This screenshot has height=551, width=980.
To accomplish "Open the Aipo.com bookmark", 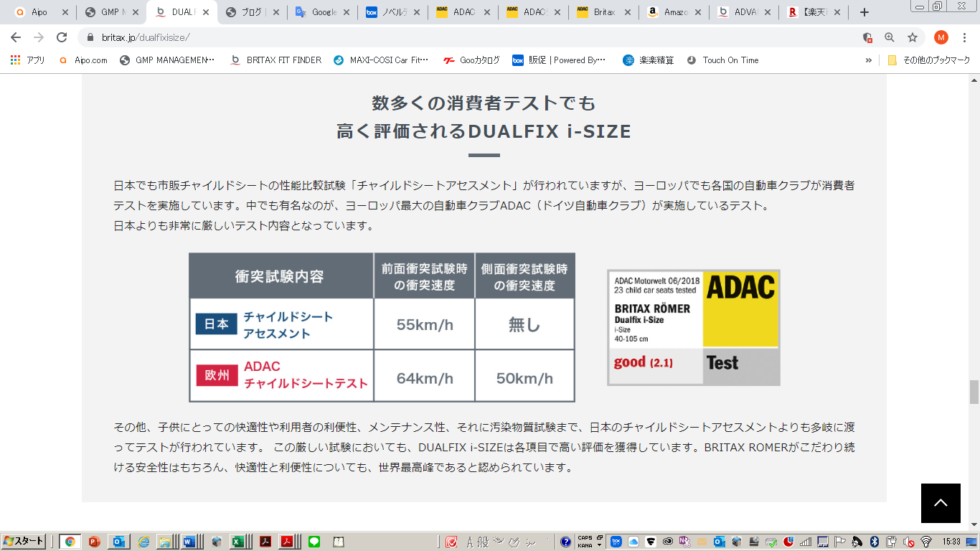I will [83, 60].
